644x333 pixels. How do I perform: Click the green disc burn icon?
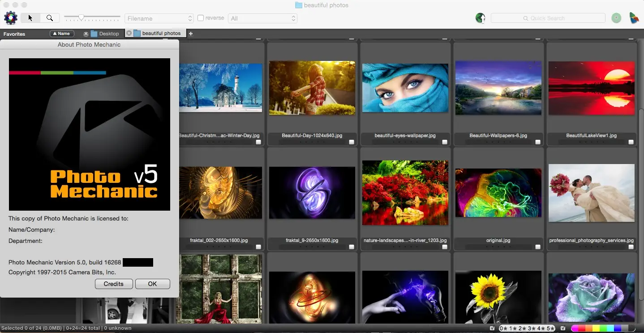coord(617,18)
